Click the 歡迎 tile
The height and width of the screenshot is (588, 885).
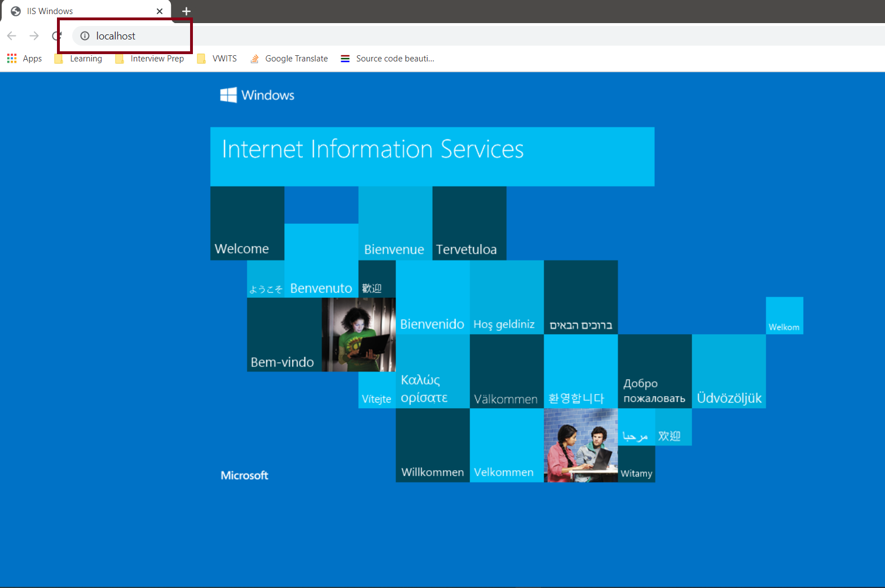point(377,279)
